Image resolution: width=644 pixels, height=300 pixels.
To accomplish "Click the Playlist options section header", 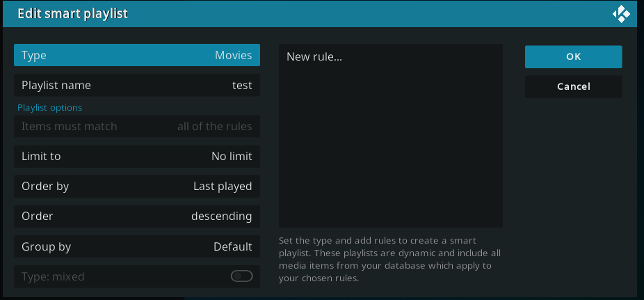I will pos(49,108).
